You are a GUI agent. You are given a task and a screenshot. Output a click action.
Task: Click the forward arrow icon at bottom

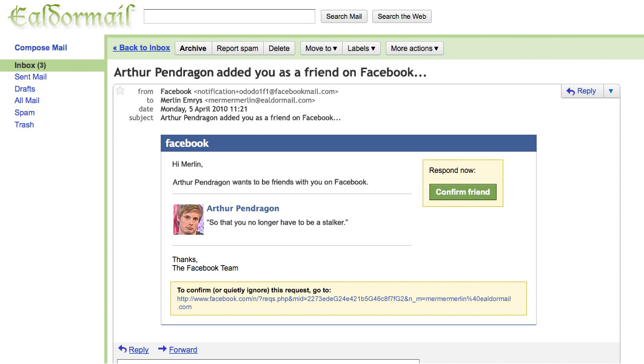coord(163,349)
